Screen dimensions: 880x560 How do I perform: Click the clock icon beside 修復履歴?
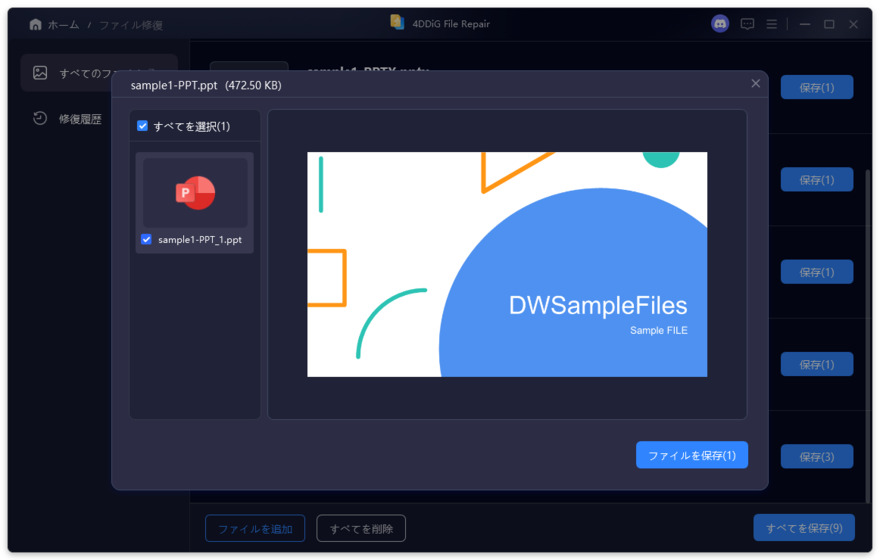pyautogui.click(x=40, y=118)
